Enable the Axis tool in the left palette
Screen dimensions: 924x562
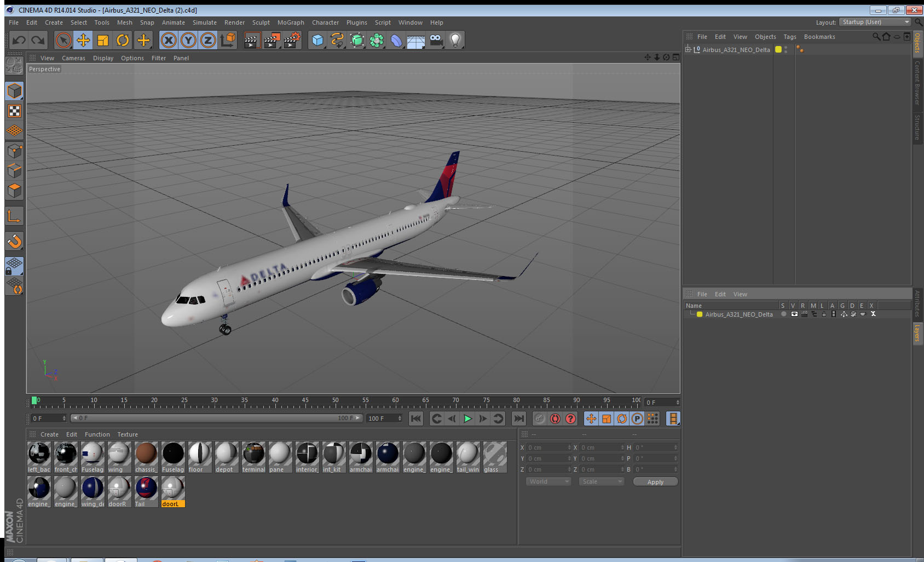(14, 216)
